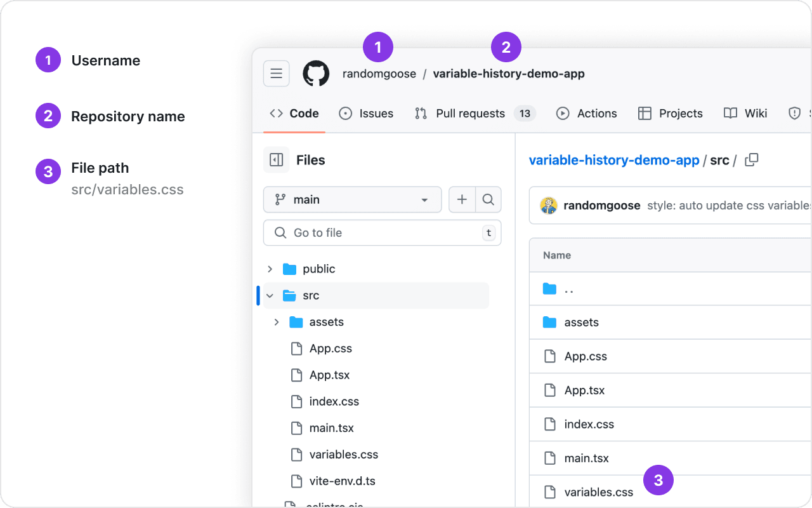Collapse the src folder chevron
This screenshot has height=508, width=812.
tap(270, 296)
